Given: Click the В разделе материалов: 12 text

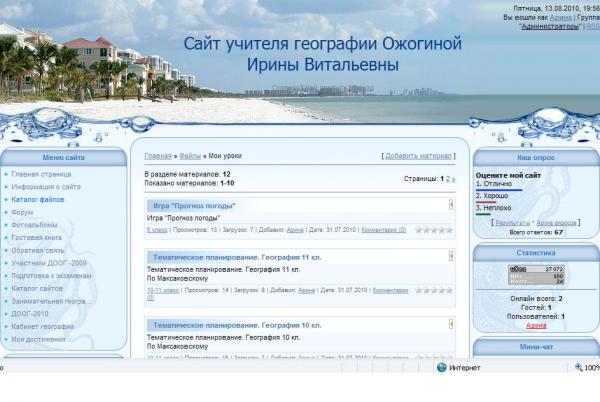Looking at the screenshot, I should (188, 174).
